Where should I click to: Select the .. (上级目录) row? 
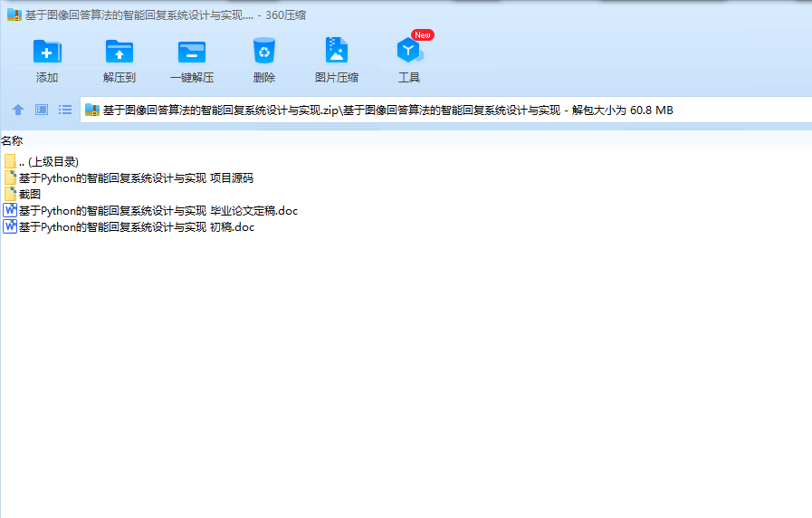coord(49,162)
